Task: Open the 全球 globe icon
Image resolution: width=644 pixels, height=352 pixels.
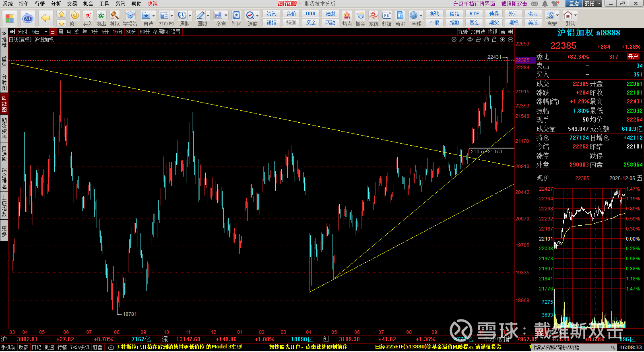Action: pyautogui.click(x=414, y=15)
